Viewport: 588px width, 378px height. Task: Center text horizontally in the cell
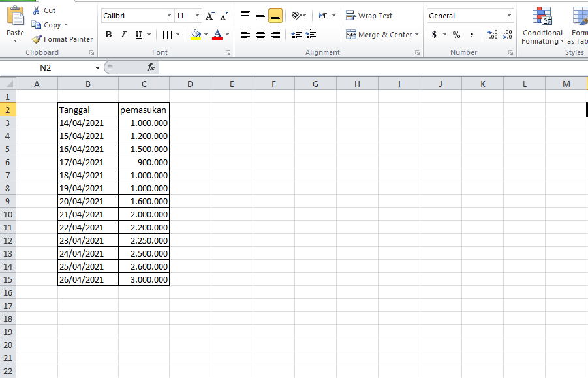[260, 35]
